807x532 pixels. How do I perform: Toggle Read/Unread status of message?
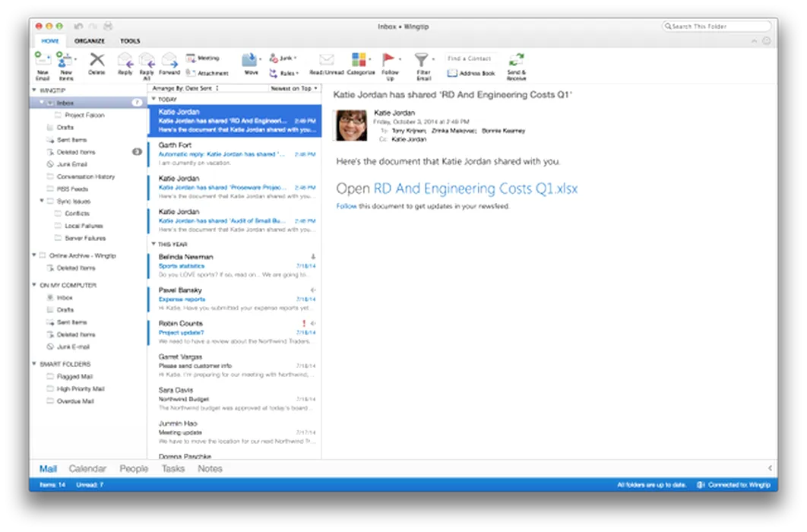(x=326, y=61)
